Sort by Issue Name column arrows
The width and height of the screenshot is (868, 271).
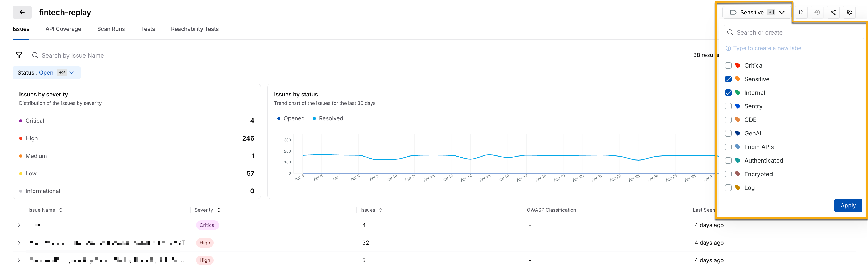(61, 210)
